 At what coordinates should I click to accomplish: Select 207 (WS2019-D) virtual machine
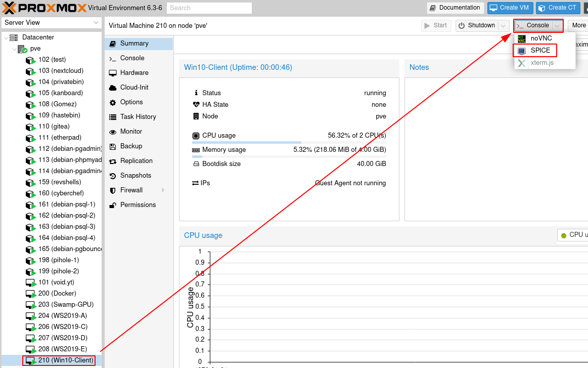[x=52, y=338]
